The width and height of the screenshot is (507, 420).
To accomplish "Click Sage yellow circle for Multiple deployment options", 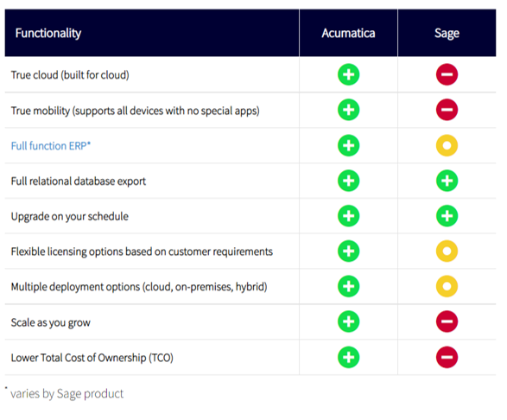I will coord(447,286).
